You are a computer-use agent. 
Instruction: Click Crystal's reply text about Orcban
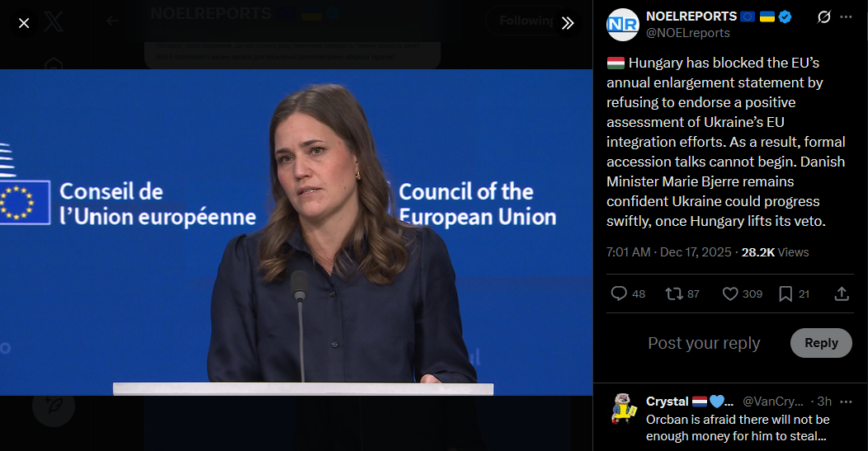(x=738, y=428)
